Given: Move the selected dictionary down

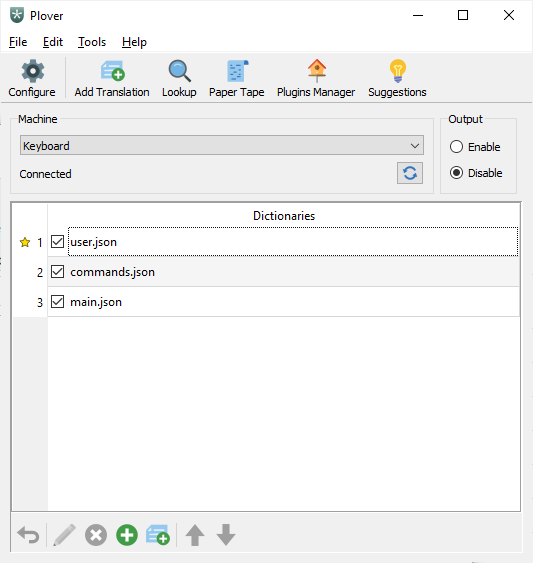Looking at the screenshot, I should (x=226, y=535).
